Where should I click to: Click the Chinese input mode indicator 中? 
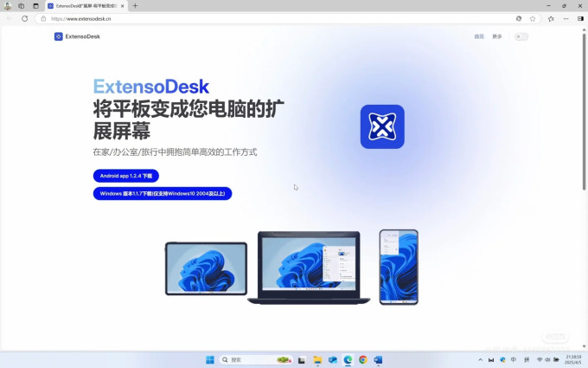[x=514, y=359]
